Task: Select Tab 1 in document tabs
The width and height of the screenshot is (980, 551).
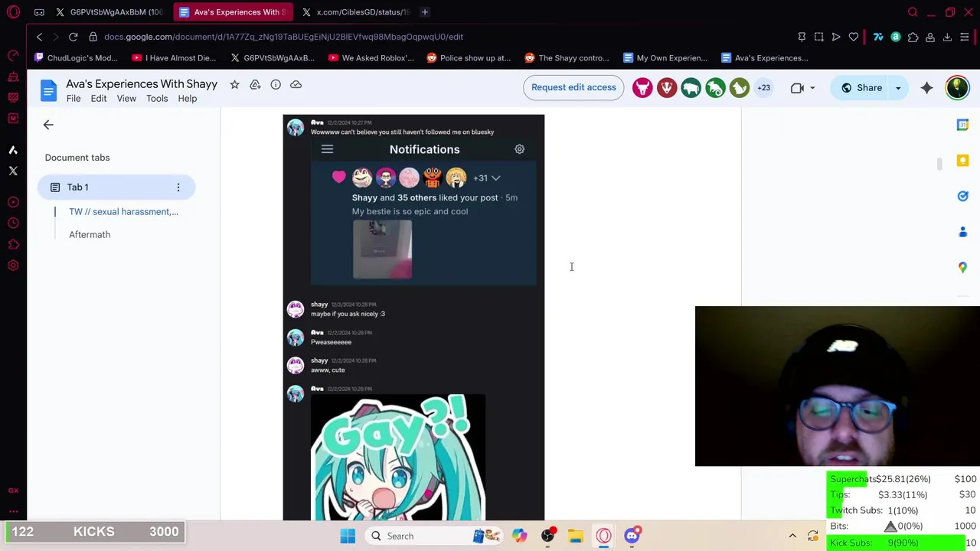Action: (116, 187)
